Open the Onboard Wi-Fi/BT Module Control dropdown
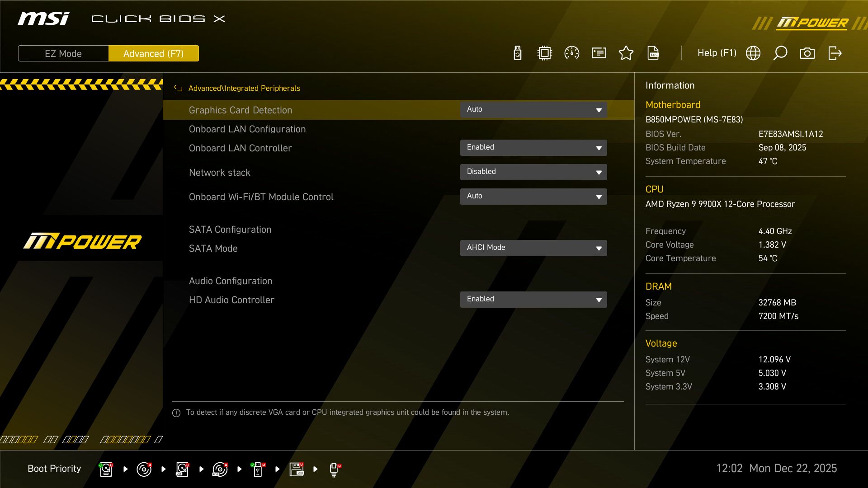The height and width of the screenshot is (488, 868). 533,196
